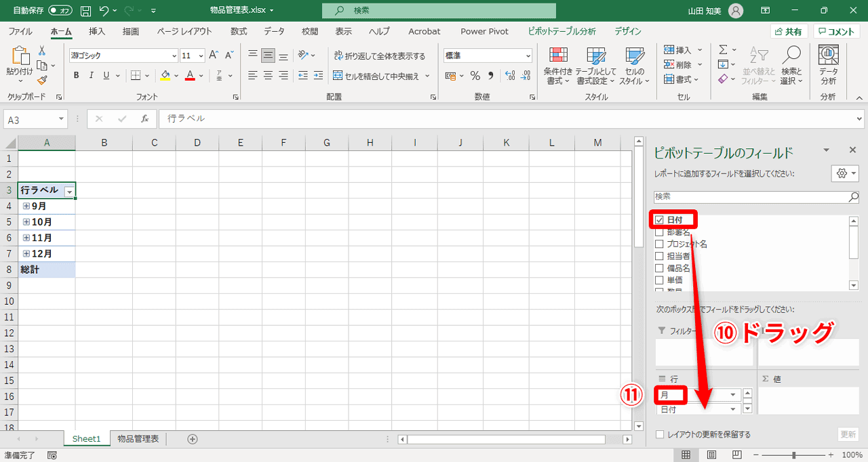Screen dimensions: 868x462
Task: Open field list tools gear icon
Action: coord(846,173)
